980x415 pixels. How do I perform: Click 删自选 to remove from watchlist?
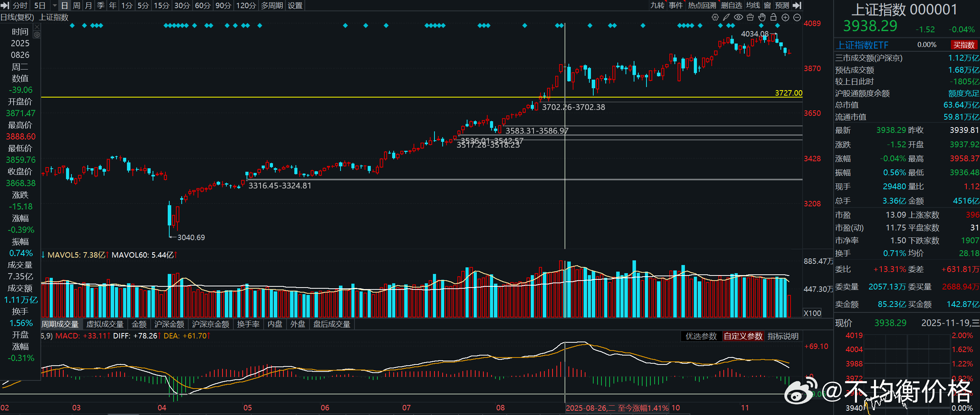[732, 5]
